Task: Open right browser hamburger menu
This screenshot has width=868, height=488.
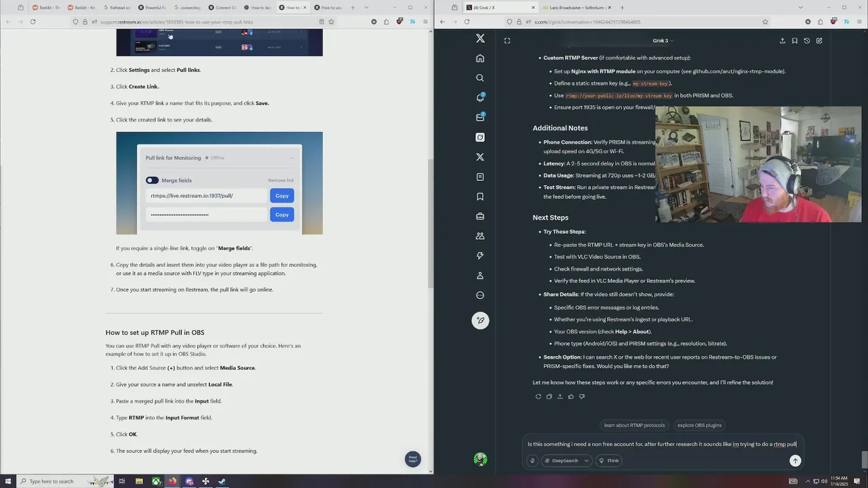Action: click(859, 22)
